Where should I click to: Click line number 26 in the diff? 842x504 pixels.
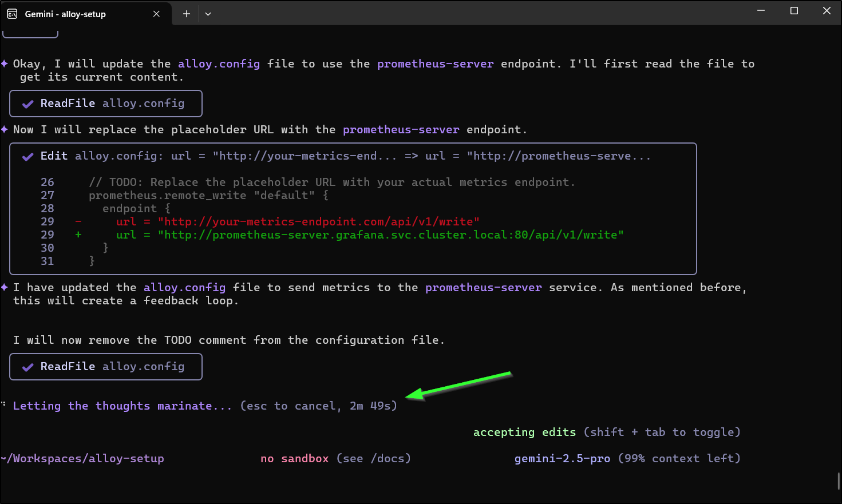point(48,182)
